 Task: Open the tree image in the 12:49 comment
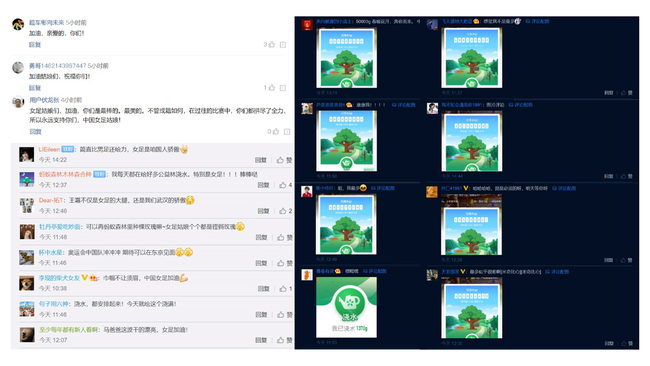(x=346, y=224)
